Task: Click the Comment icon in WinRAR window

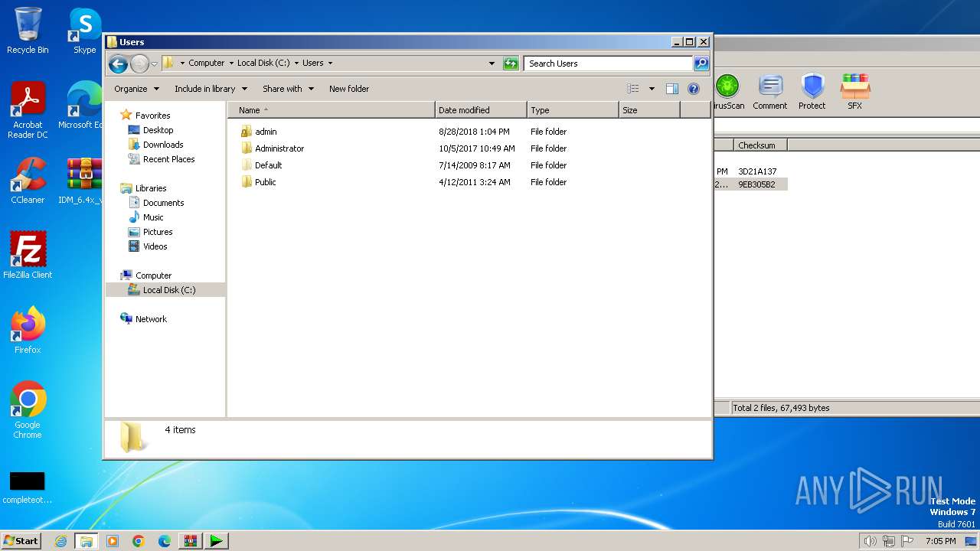Action: pyautogui.click(x=770, y=93)
